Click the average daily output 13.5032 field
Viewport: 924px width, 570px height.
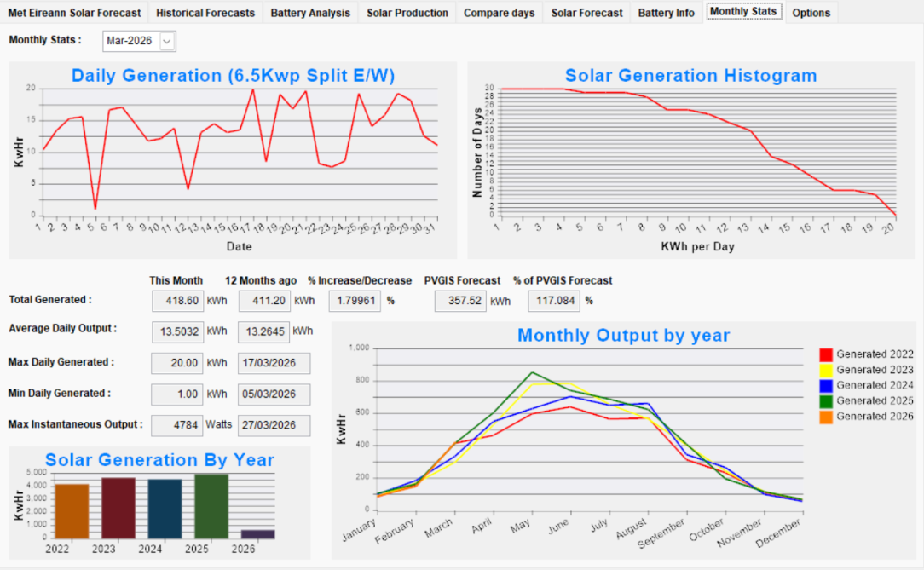click(x=177, y=332)
